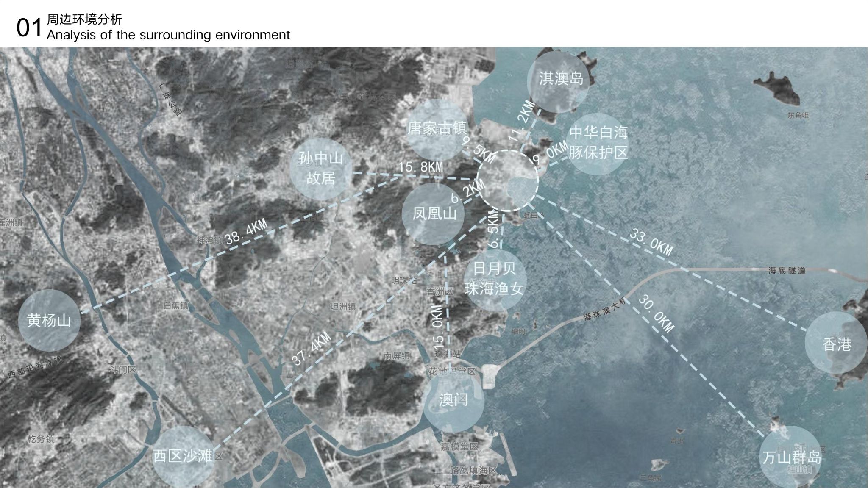The height and width of the screenshot is (488, 868).
Task: Select the 澳门 location bubble
Action: [x=453, y=401]
